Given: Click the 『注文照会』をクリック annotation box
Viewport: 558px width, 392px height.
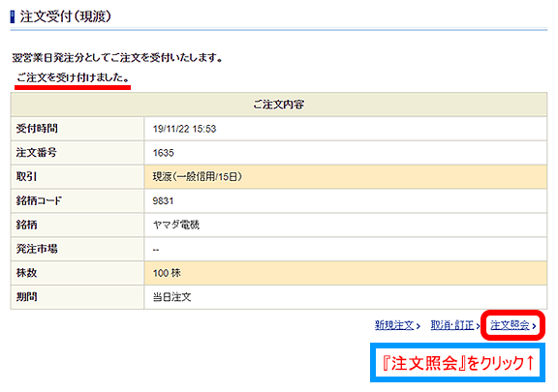Looking at the screenshot, I should click(x=457, y=363).
